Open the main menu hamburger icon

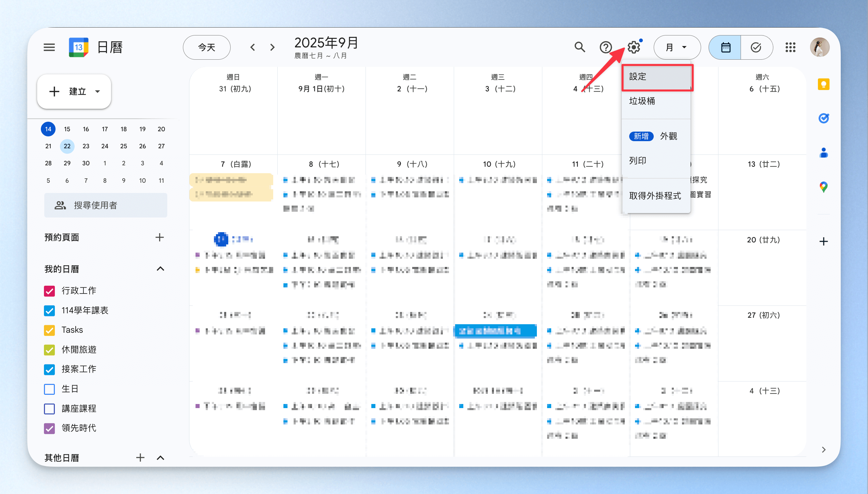pyautogui.click(x=49, y=47)
